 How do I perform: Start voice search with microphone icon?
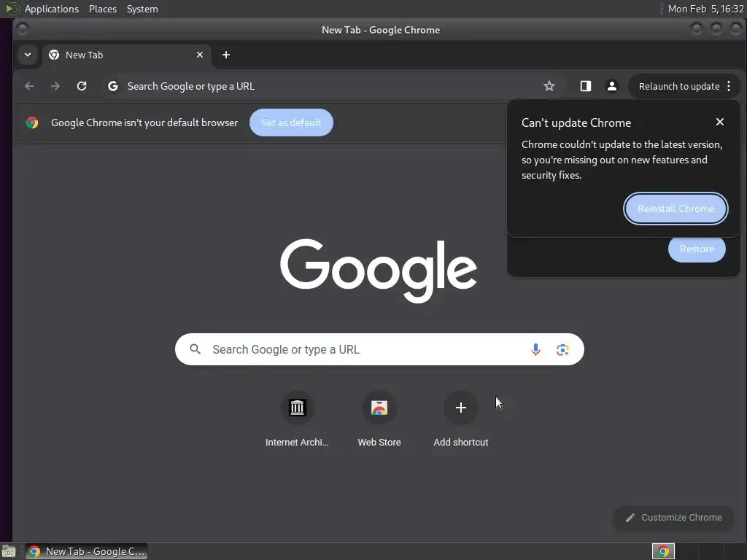(x=535, y=349)
